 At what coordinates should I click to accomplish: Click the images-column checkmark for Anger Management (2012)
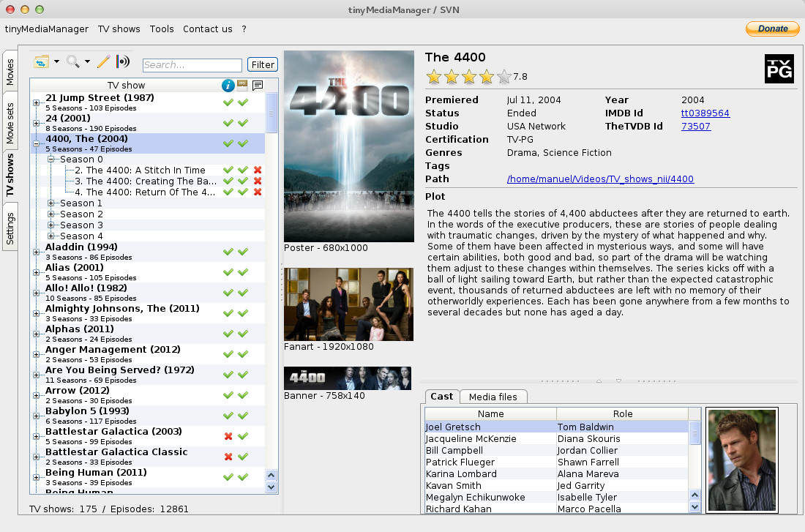pos(243,353)
